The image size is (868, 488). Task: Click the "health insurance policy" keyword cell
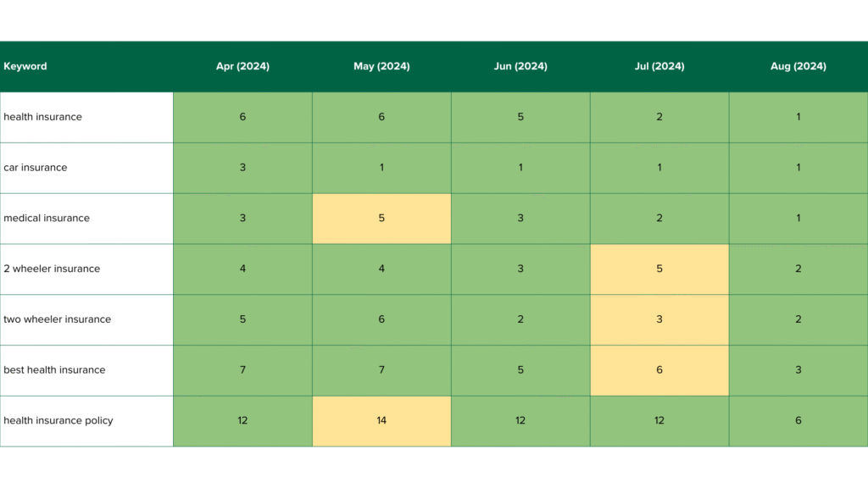[x=58, y=421]
